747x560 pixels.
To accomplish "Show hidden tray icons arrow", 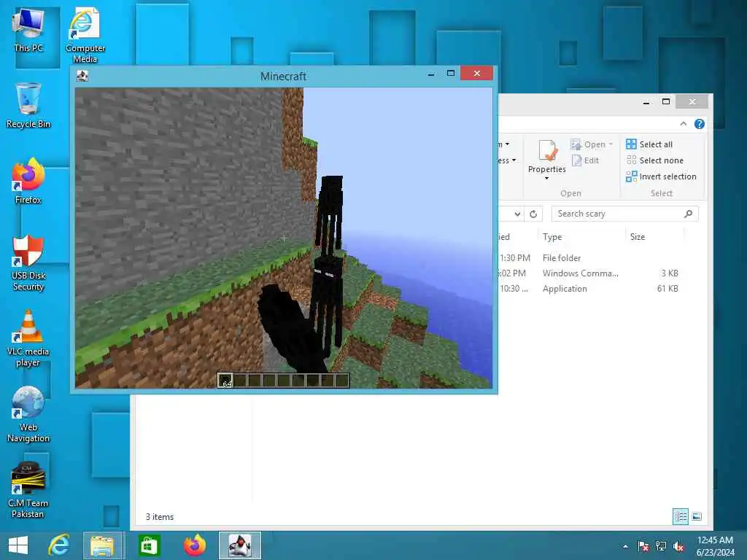I will [625, 546].
